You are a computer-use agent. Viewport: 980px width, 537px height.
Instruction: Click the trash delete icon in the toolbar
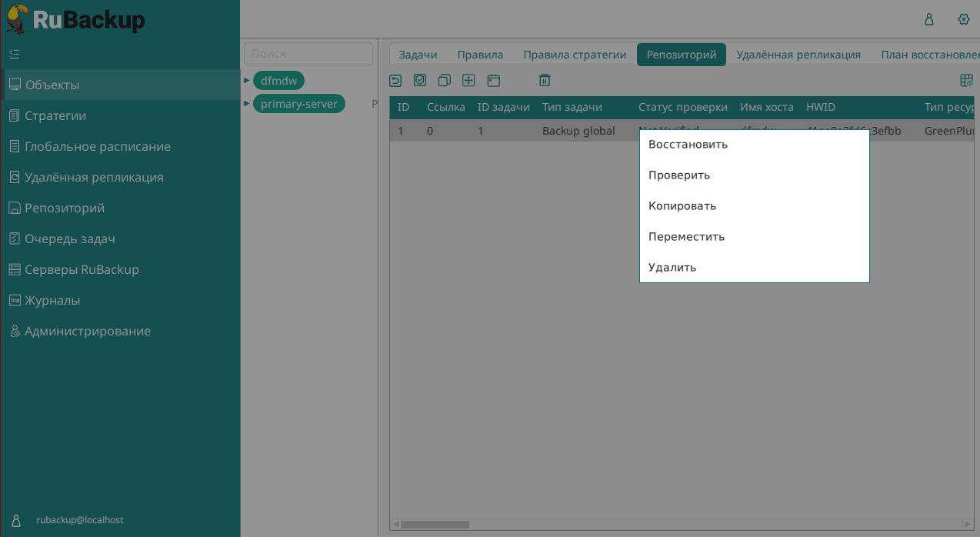point(545,80)
